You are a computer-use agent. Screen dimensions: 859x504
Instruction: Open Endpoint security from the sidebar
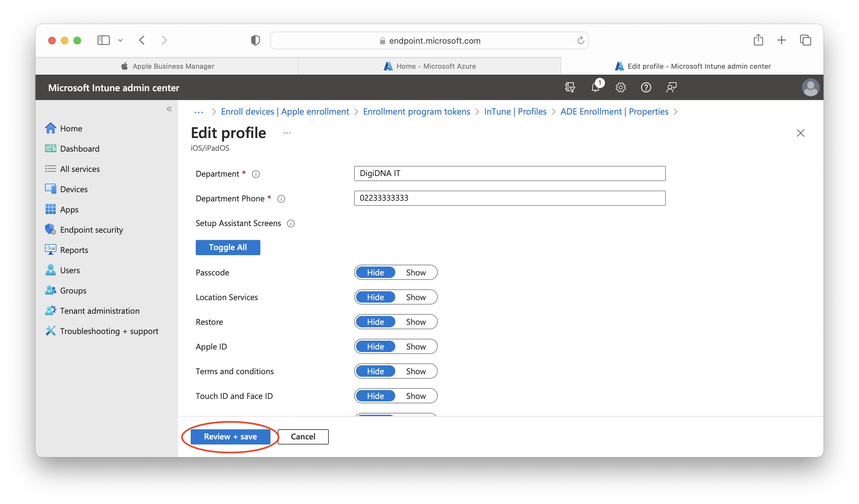92,229
